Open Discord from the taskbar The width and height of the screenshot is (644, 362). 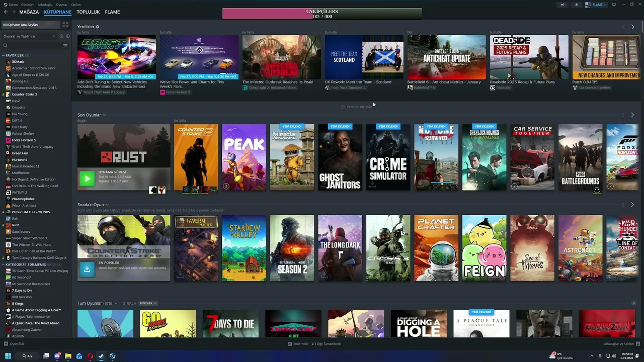tap(57, 356)
